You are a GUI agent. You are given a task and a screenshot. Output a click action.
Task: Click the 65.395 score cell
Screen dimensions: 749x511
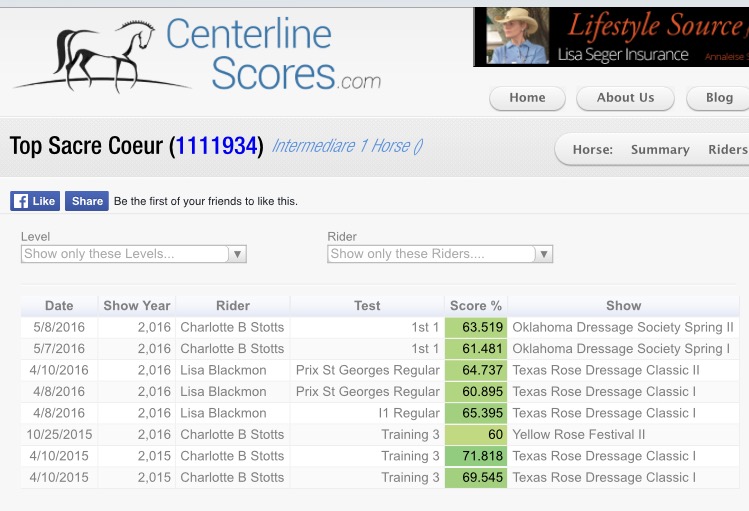click(476, 413)
